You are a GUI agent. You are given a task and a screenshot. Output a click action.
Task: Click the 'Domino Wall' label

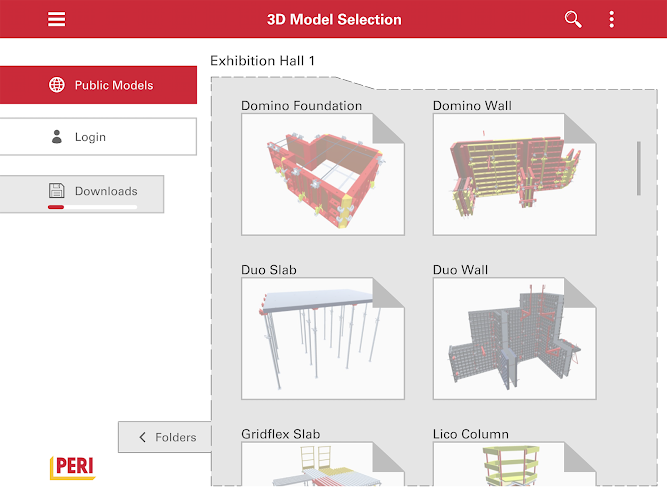(x=472, y=106)
